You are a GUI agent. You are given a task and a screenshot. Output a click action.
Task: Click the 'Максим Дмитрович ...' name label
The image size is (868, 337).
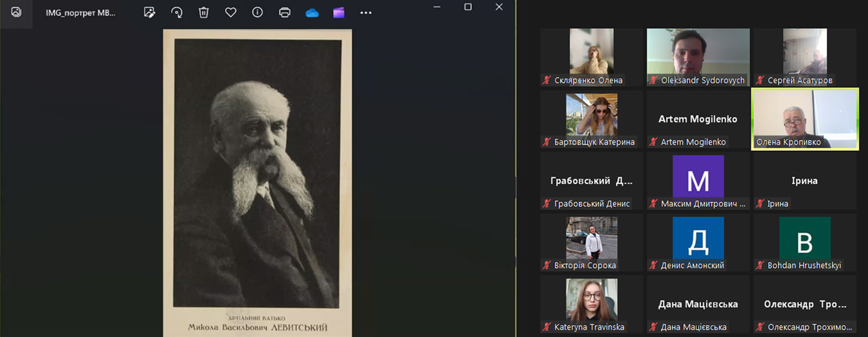703,204
